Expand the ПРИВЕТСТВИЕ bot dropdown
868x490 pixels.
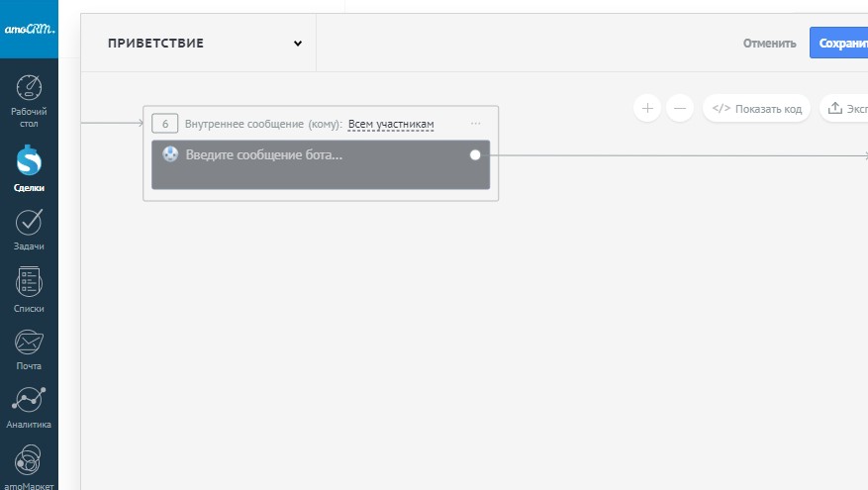pos(297,44)
